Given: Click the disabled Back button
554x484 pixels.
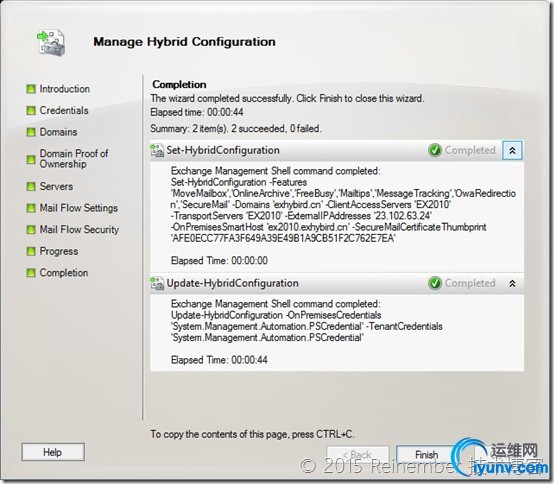Looking at the screenshot, I should click(x=358, y=454).
